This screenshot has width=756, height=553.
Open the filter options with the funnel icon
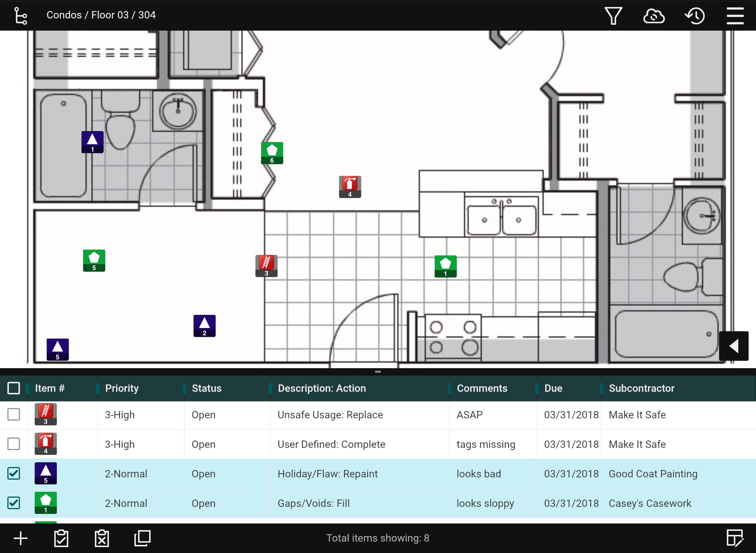tap(613, 15)
